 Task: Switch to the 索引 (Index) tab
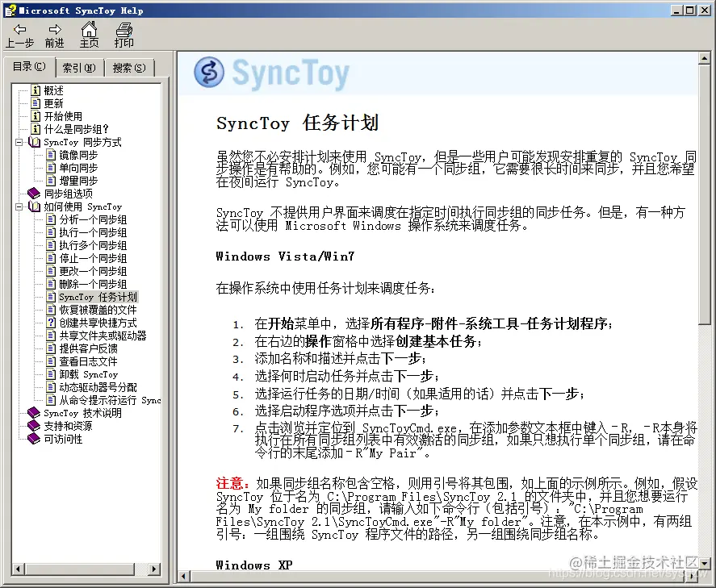[79, 68]
